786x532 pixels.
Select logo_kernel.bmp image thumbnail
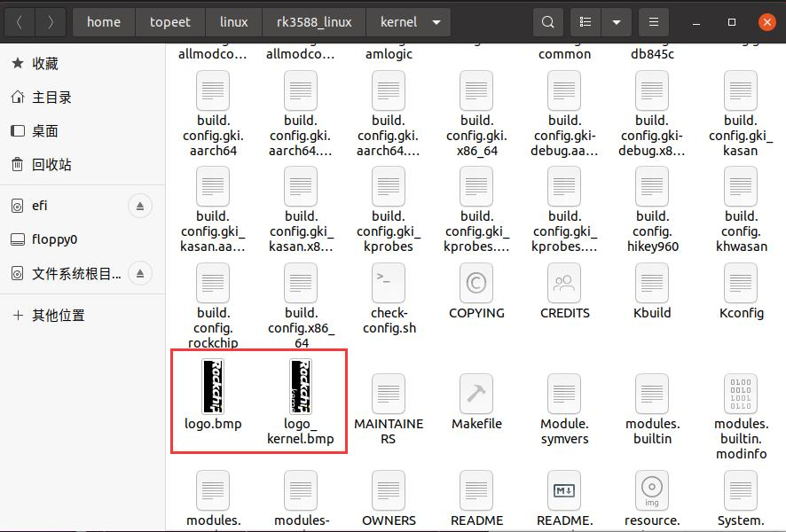(x=301, y=387)
